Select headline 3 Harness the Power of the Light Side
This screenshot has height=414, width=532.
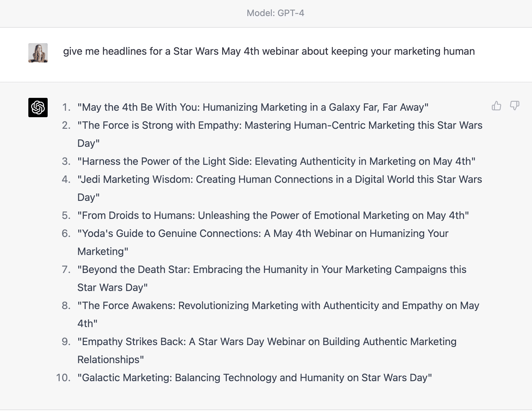click(x=277, y=161)
